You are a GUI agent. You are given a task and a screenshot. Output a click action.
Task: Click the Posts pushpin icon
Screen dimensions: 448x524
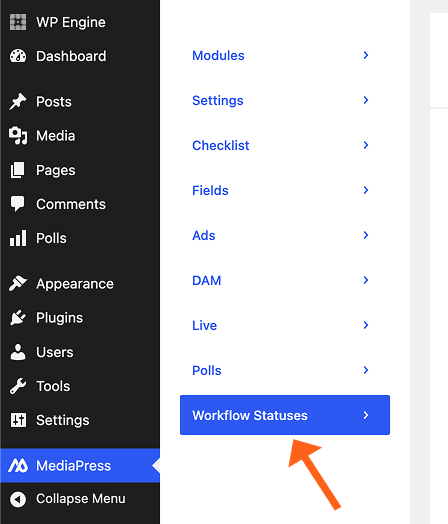point(18,101)
